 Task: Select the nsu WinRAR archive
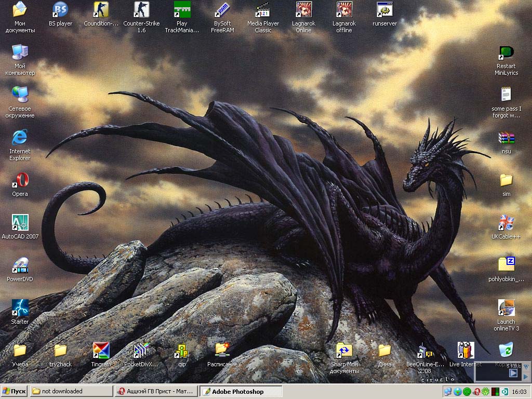pos(506,142)
